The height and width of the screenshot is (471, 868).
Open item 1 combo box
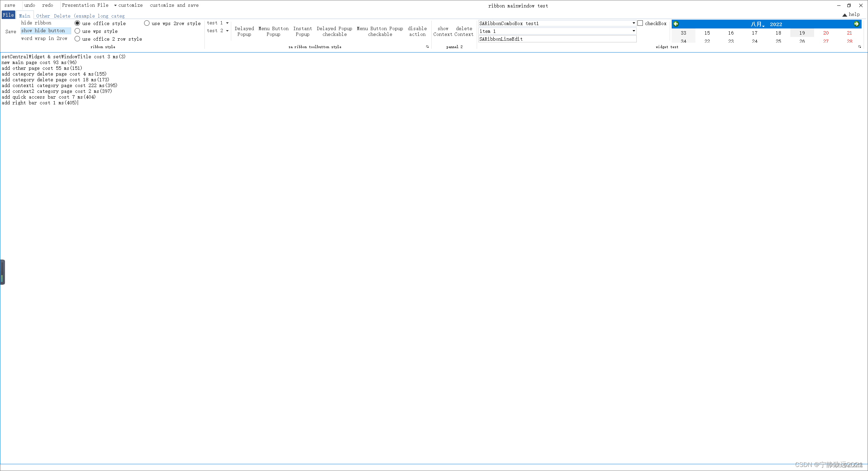[557, 31]
